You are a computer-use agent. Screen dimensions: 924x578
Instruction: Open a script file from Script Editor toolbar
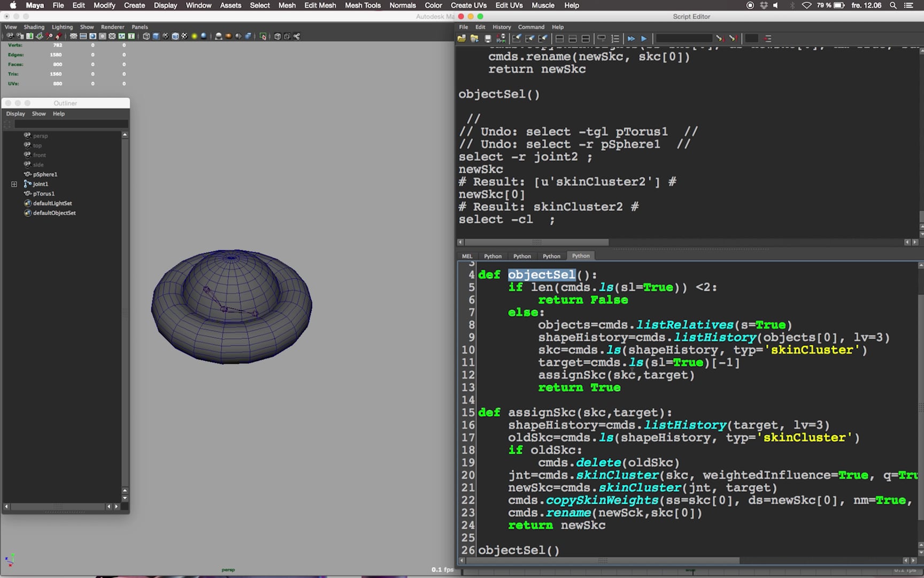tap(463, 38)
